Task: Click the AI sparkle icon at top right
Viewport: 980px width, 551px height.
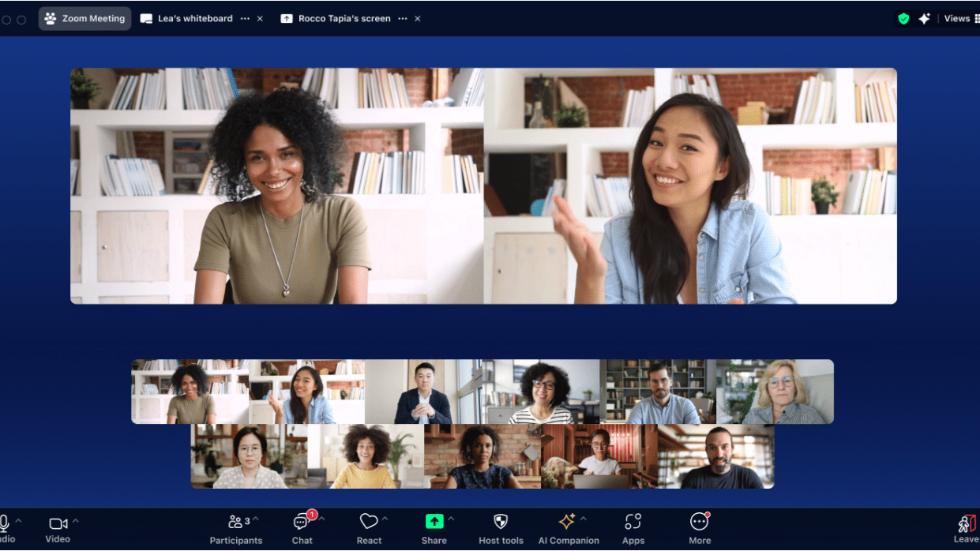Action: coord(924,18)
